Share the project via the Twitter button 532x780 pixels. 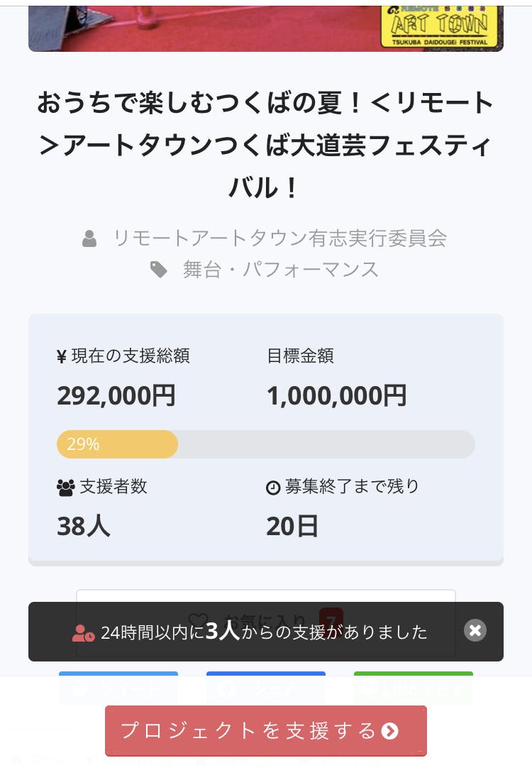coord(118,689)
